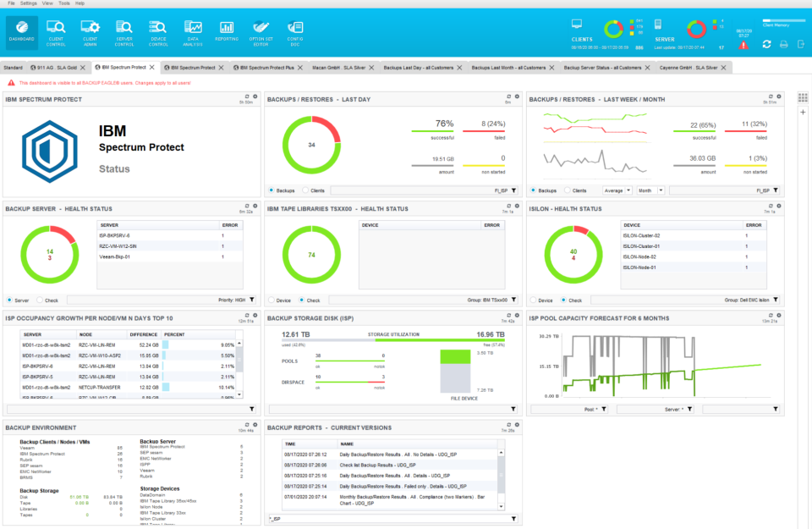Open the filter funnel in Backup Reports panel
812x529 pixels.
pyautogui.click(x=513, y=520)
